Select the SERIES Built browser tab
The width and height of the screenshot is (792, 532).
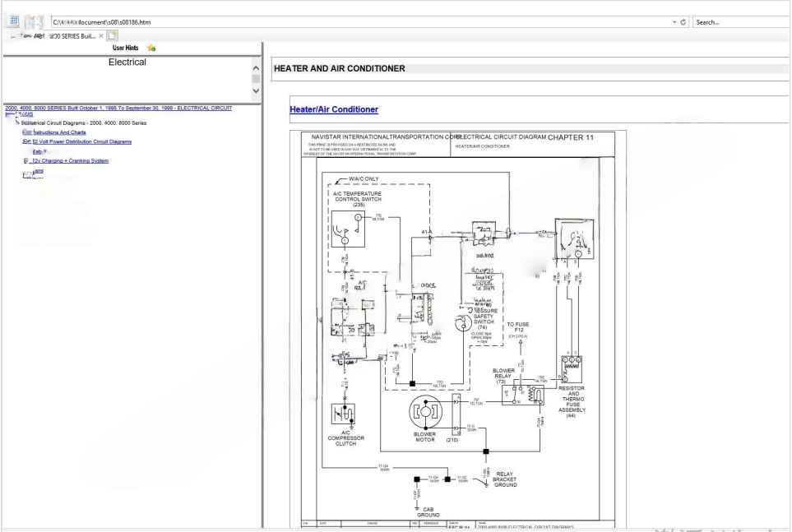click(x=62, y=36)
